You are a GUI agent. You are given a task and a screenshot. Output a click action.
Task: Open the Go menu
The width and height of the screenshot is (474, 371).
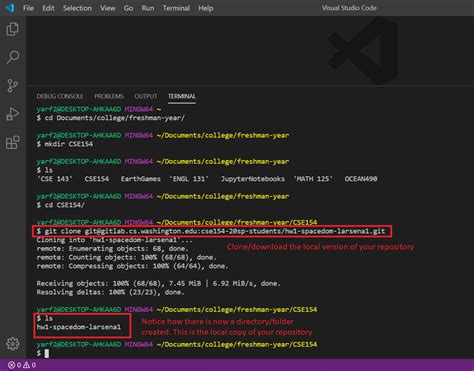coord(128,8)
